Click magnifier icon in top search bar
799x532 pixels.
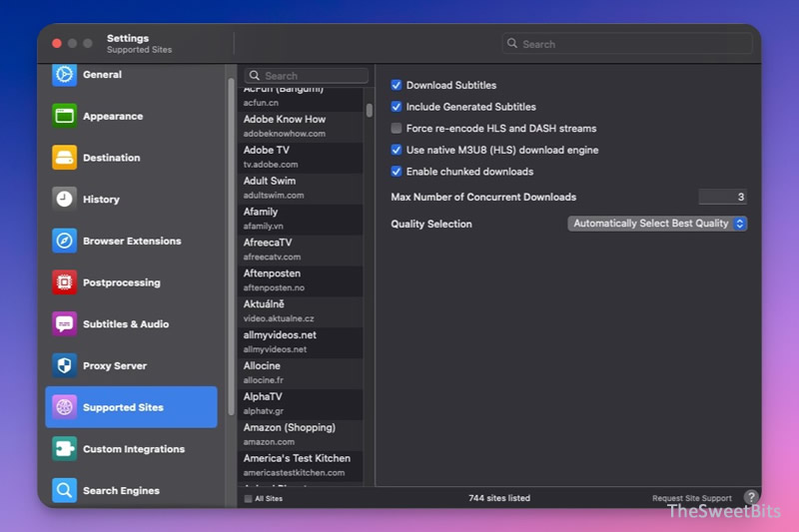coord(512,44)
